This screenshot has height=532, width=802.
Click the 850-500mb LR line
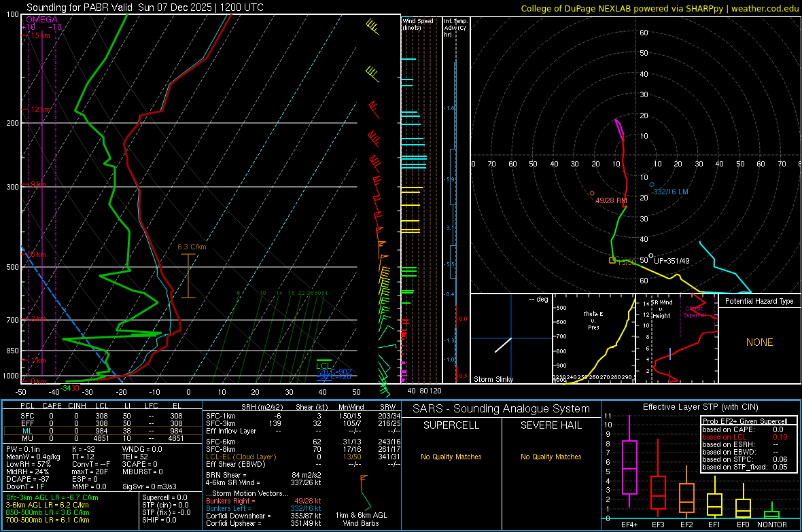48,512
